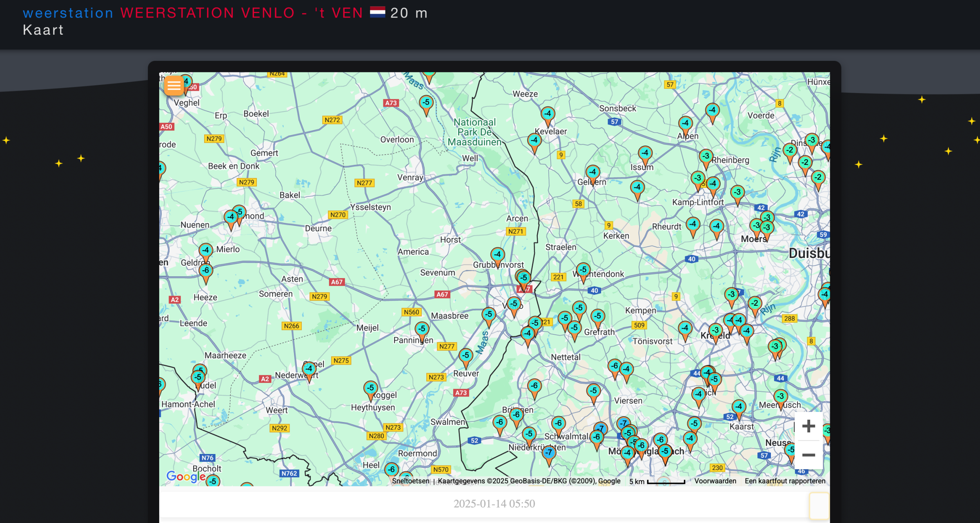The width and height of the screenshot is (980, 523).
Task: Open the orange hamburger map menu
Action: 174,86
